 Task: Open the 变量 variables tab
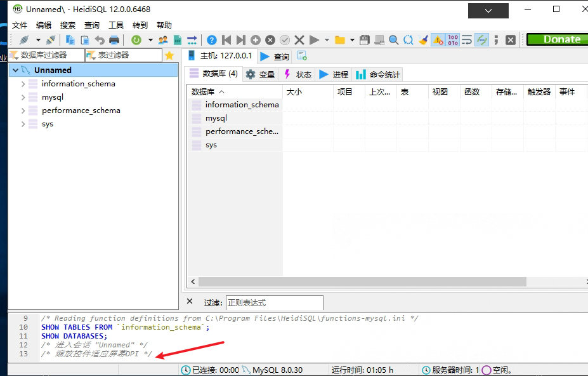(261, 74)
